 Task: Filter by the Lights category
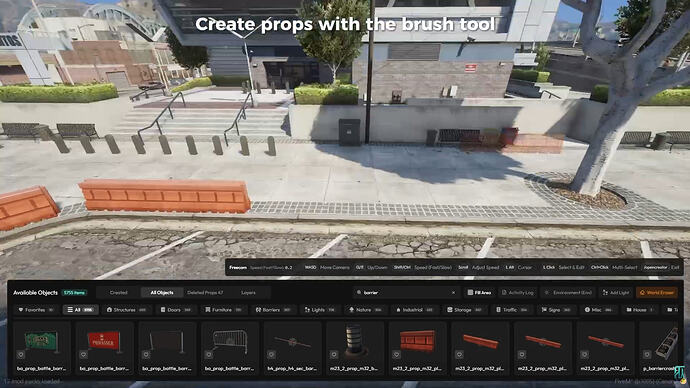pos(319,310)
